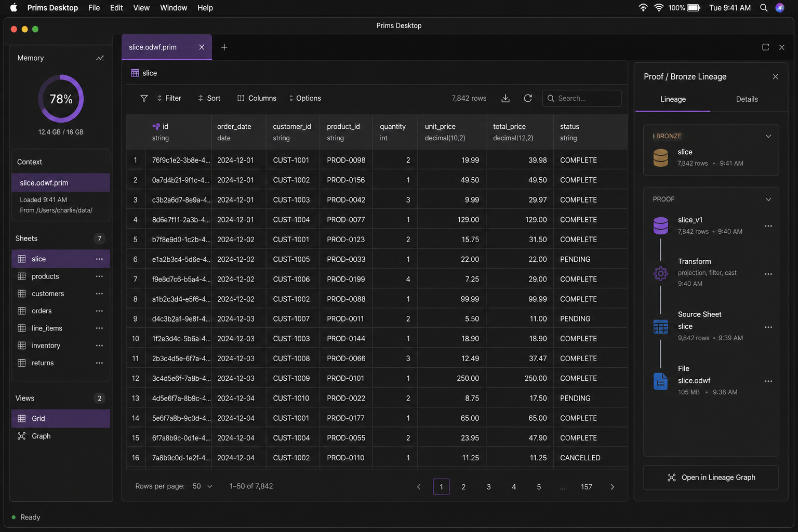Go to the next page of results
798x532 pixels.
pyautogui.click(x=612, y=487)
